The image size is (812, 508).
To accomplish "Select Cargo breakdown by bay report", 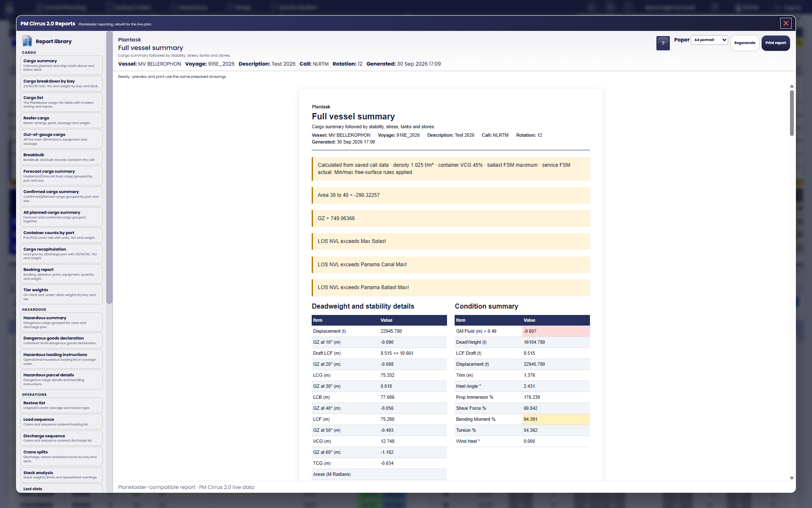I will [x=61, y=83].
